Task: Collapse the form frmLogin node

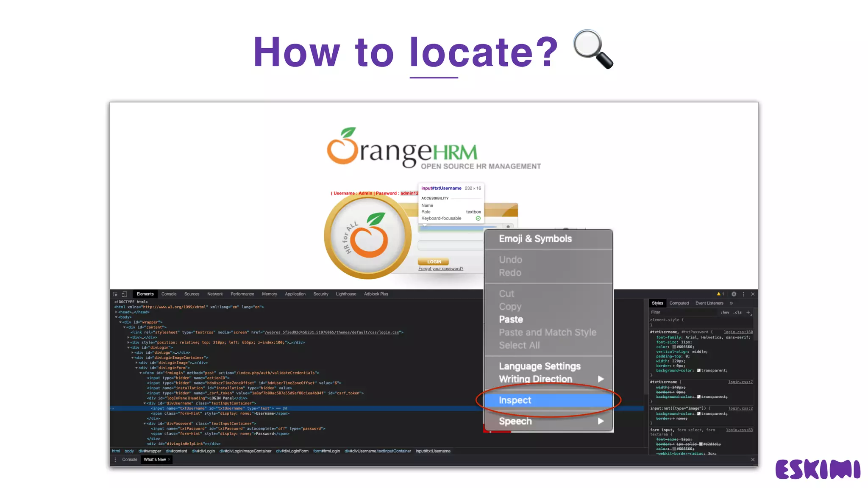Action: [141, 373]
